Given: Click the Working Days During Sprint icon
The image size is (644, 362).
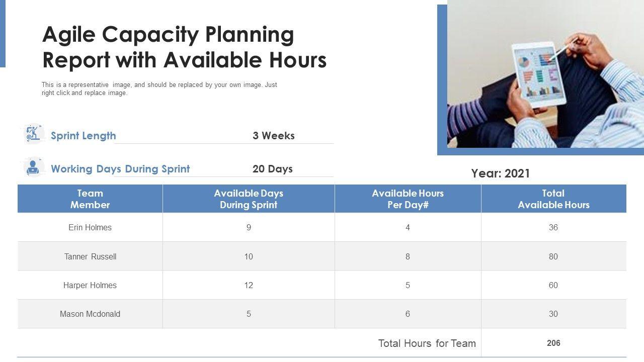Looking at the screenshot, I should tap(34, 168).
